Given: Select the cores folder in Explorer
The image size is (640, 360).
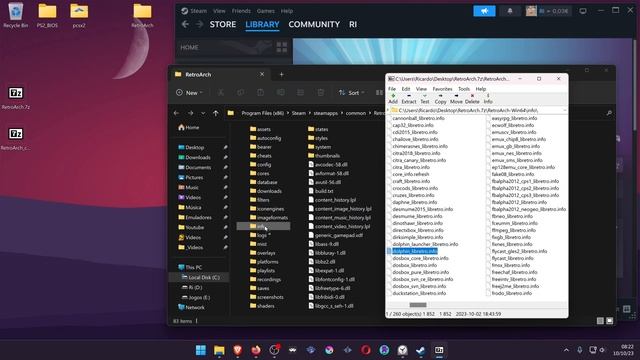Looking at the screenshot, I should tap(260, 173).
